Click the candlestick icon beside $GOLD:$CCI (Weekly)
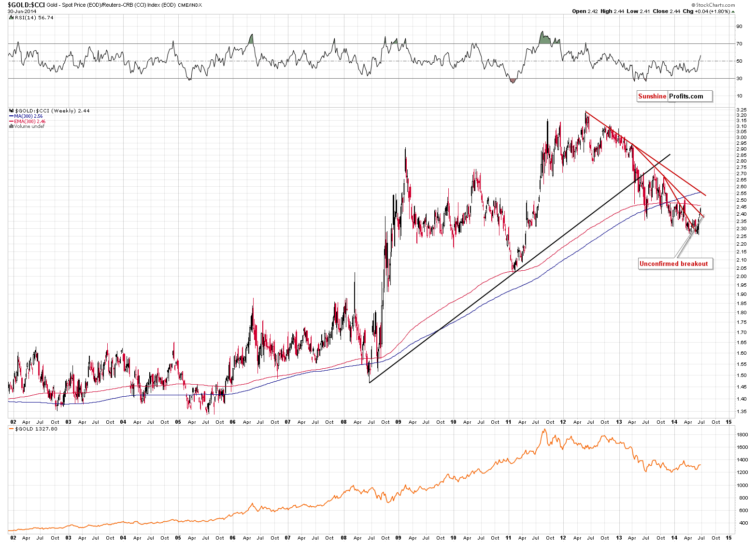This screenshot has height=542, width=756. point(12,111)
